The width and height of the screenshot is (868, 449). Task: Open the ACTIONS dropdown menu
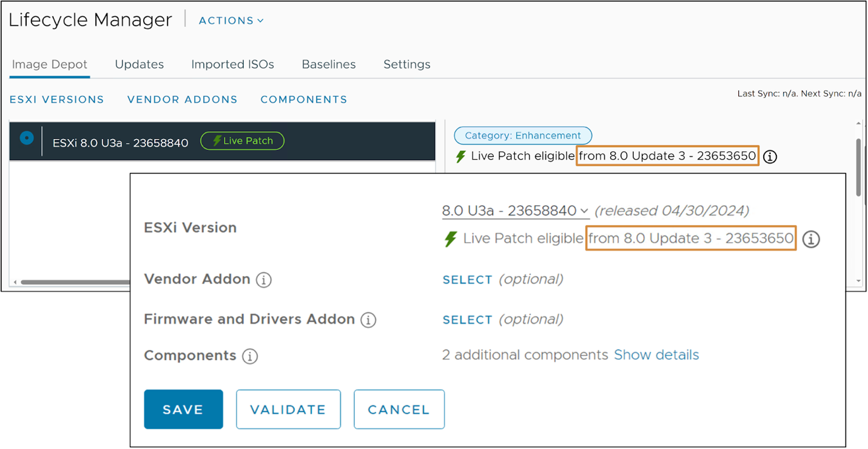click(231, 21)
